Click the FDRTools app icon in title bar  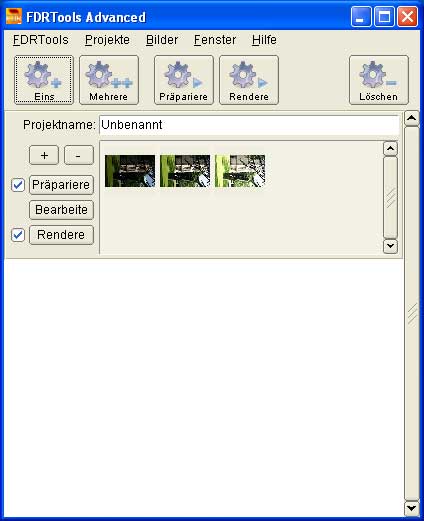pos(14,17)
